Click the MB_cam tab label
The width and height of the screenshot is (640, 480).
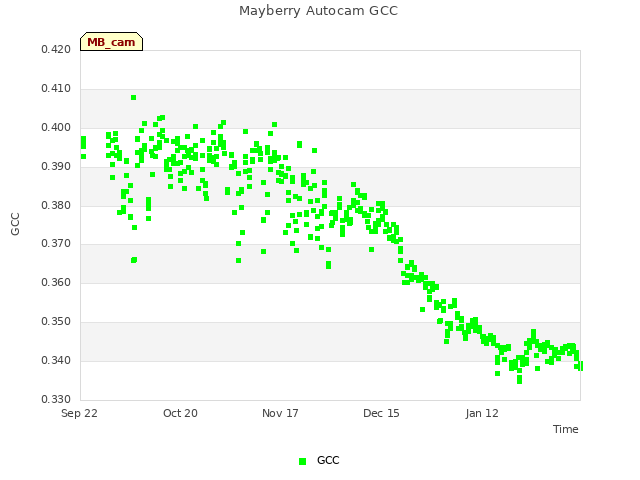pos(111,42)
